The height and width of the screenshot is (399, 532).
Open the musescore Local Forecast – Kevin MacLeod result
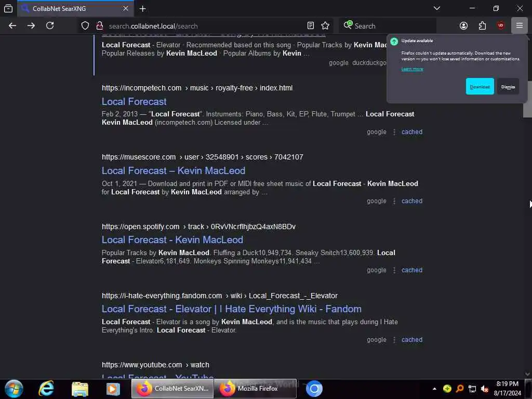(x=174, y=170)
